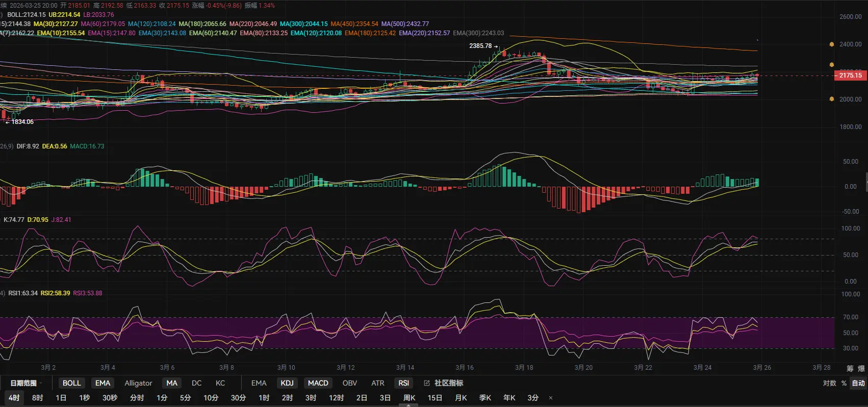
Task: Disable the KDJ sub-indicator
Action: point(287,383)
